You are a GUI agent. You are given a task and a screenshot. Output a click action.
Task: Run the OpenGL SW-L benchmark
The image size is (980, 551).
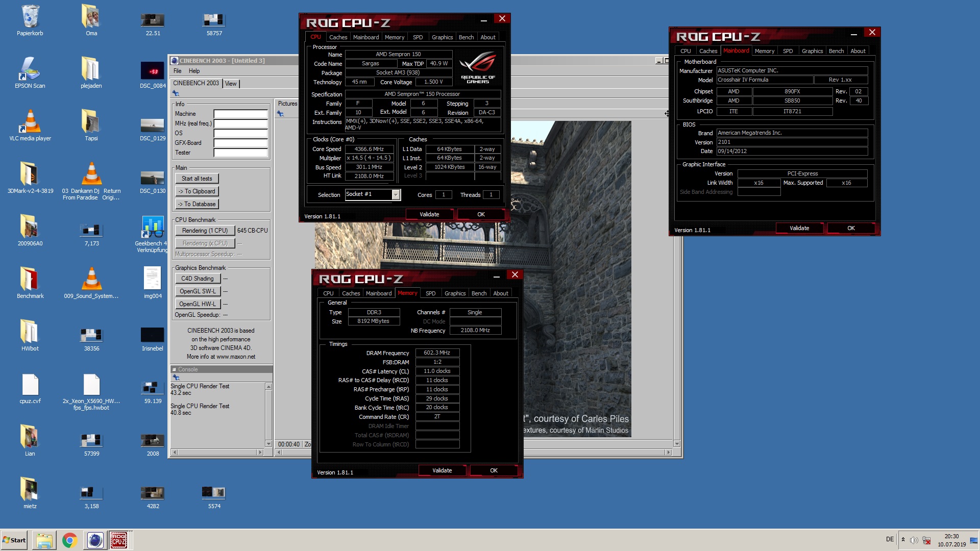pyautogui.click(x=198, y=291)
